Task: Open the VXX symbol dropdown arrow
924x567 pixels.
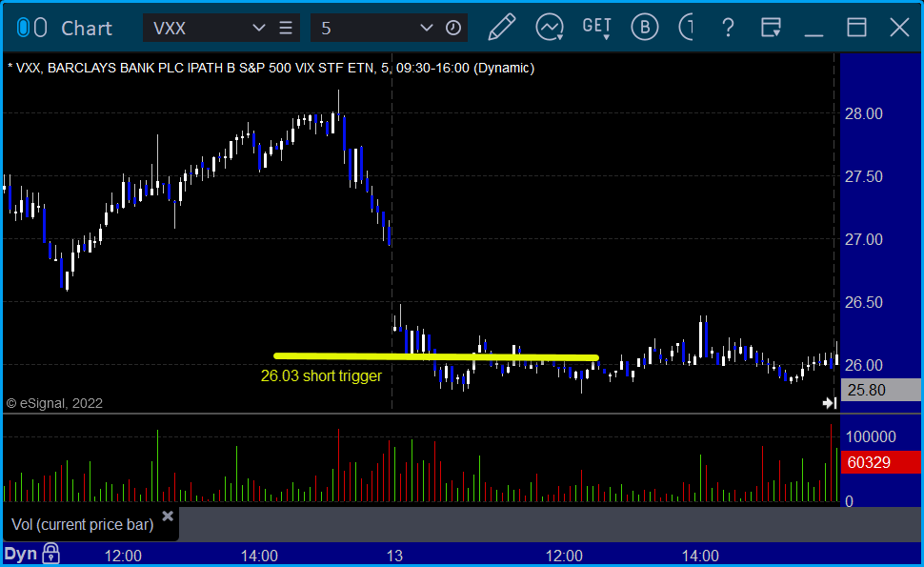Action: 259,28
